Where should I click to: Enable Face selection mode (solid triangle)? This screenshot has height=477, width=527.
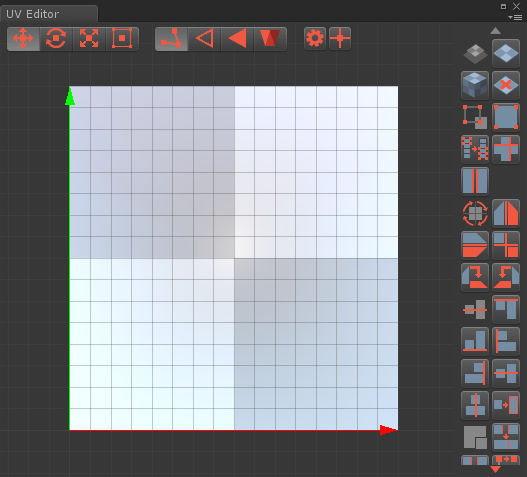point(237,39)
